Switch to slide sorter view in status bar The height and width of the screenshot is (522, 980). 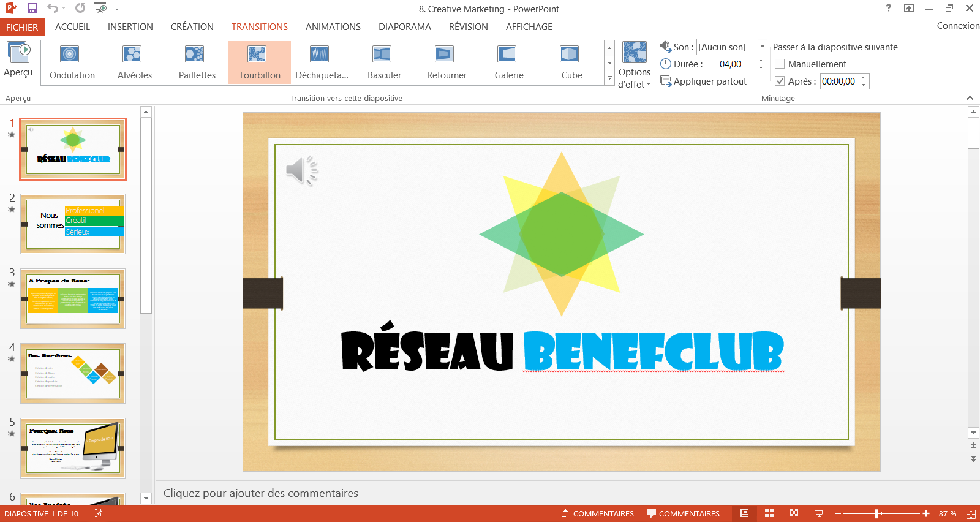(769, 513)
